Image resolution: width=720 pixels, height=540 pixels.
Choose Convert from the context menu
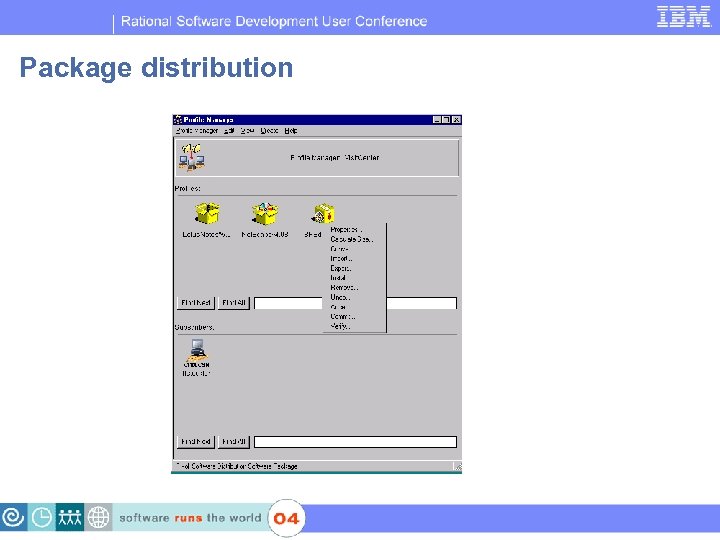(x=339, y=249)
